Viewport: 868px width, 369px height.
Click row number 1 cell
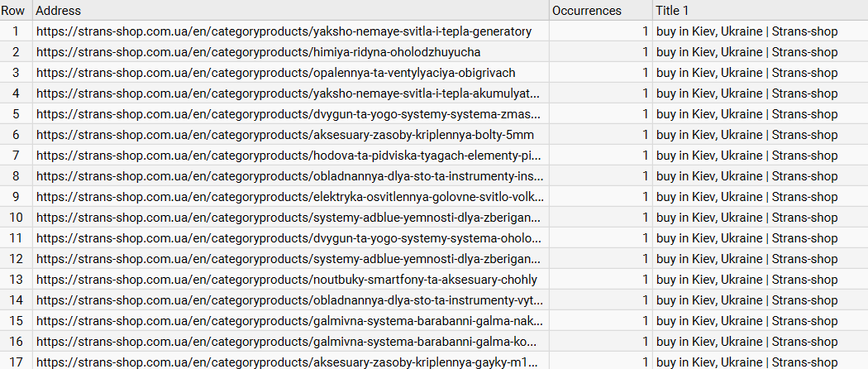(16, 31)
